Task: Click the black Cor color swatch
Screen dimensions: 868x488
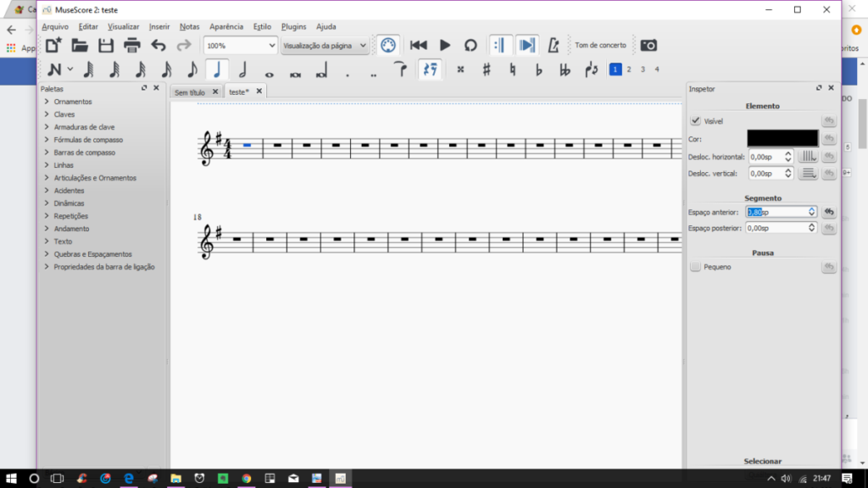Action: (782, 138)
